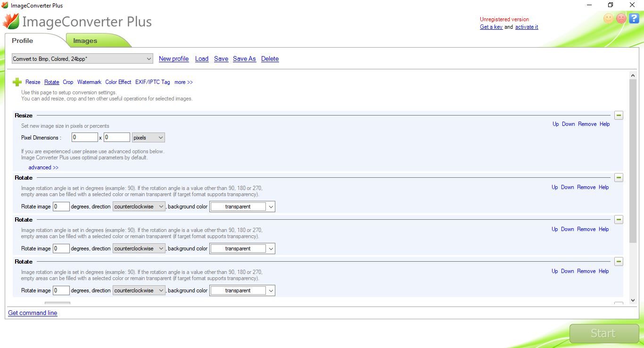Open the pixels unit dropdown in Resize
The width and height of the screenshot is (644, 348).
pos(148,138)
